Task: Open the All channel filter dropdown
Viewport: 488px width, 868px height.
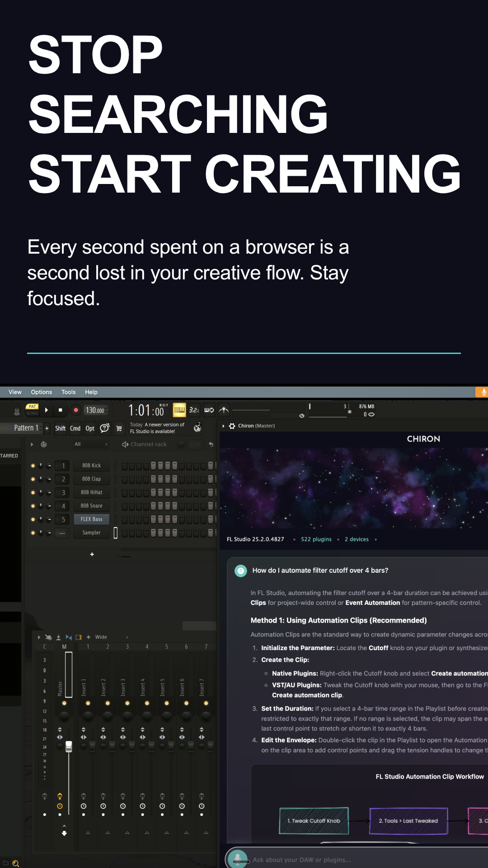Action: click(x=91, y=444)
